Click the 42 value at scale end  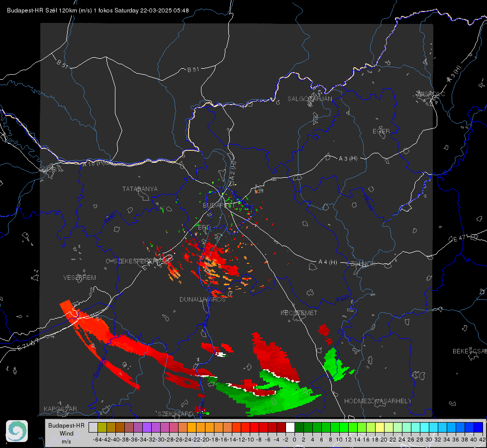pos(483,440)
